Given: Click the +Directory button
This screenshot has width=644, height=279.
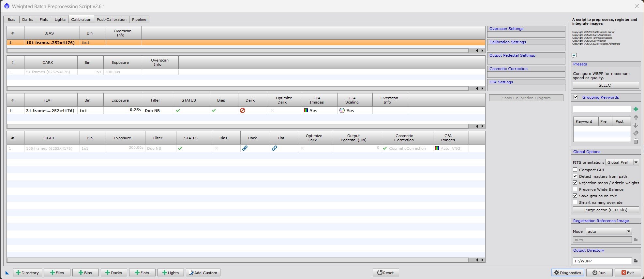Looking at the screenshot, I should [27, 272].
